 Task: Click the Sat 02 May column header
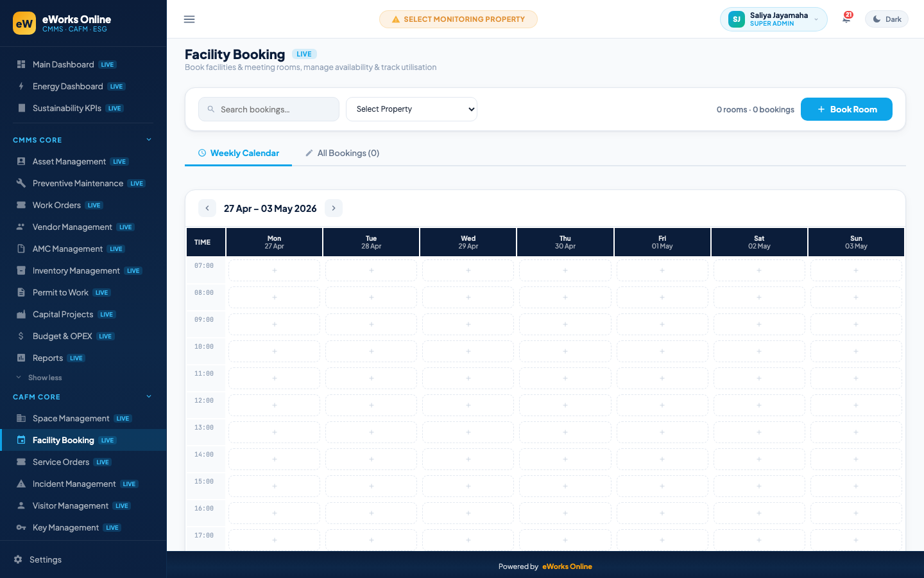click(759, 242)
